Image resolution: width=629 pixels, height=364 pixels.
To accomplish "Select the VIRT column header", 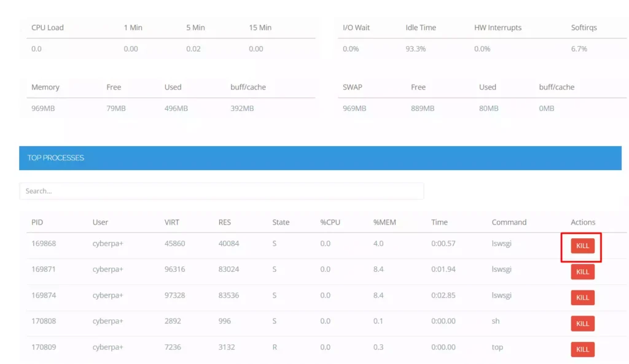I will 172,222.
